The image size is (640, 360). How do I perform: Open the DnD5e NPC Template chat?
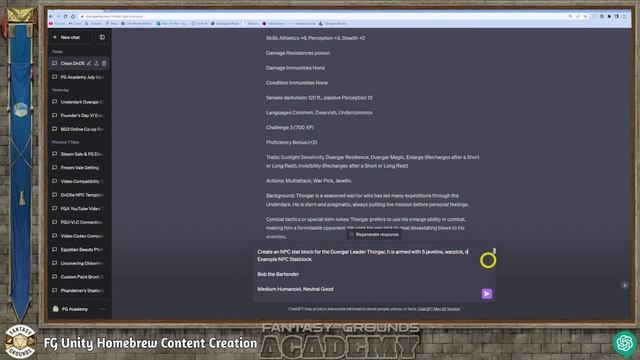pyautogui.click(x=79, y=195)
